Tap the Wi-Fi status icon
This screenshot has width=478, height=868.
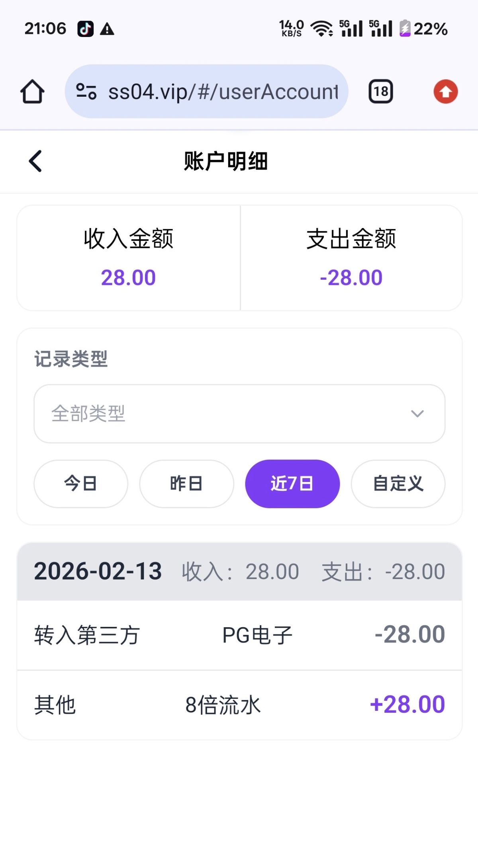[x=321, y=29]
